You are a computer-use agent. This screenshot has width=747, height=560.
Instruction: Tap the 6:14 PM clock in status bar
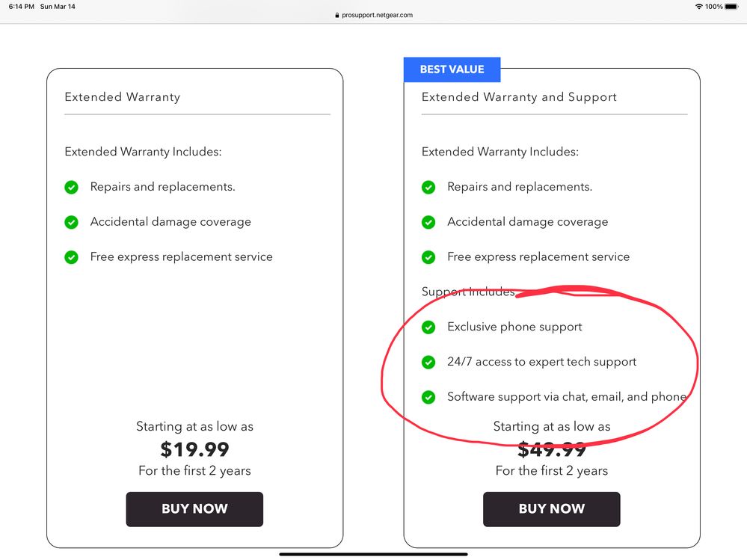pyautogui.click(x=21, y=6)
